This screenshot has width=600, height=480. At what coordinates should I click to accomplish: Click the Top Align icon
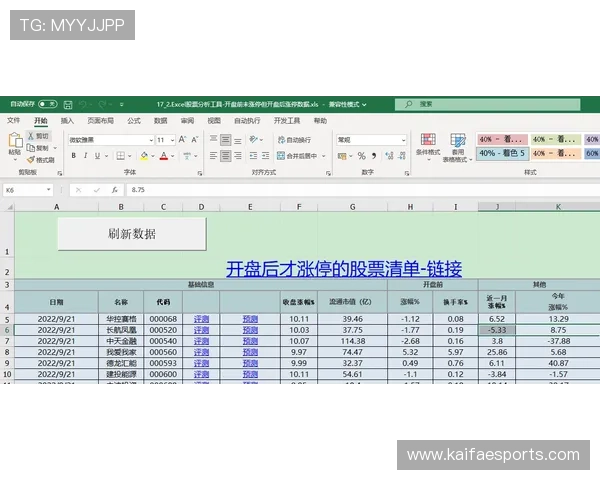coord(214,139)
